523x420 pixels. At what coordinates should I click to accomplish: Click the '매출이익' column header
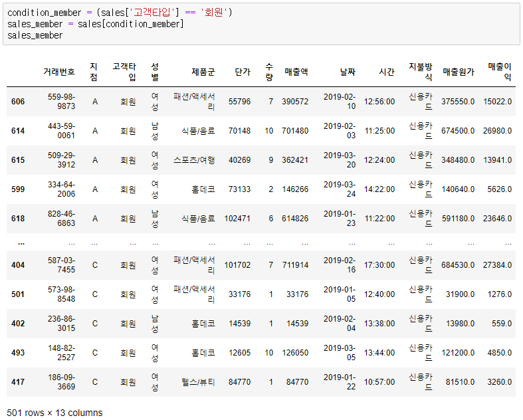[x=500, y=72]
